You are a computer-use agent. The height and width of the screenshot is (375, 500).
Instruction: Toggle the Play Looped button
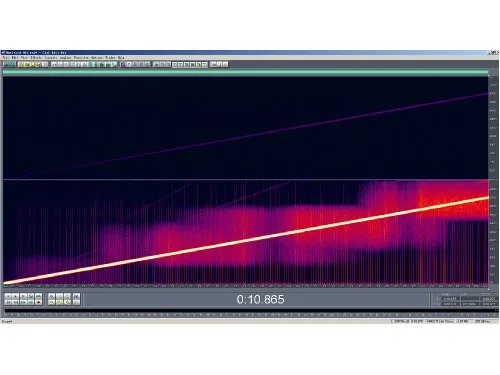pos(38,296)
